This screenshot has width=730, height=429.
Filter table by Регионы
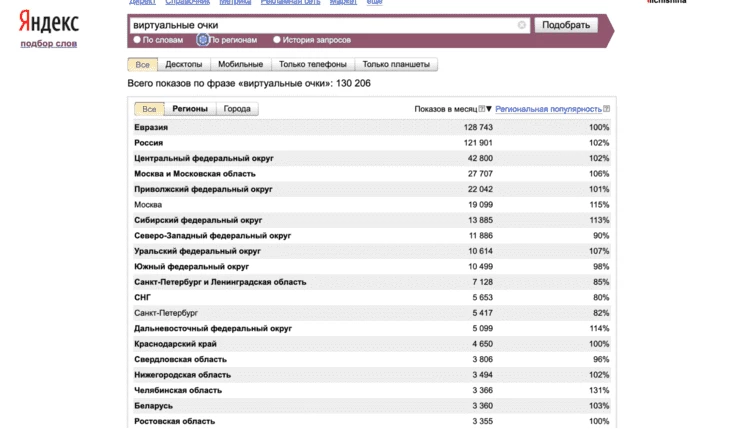click(x=190, y=109)
